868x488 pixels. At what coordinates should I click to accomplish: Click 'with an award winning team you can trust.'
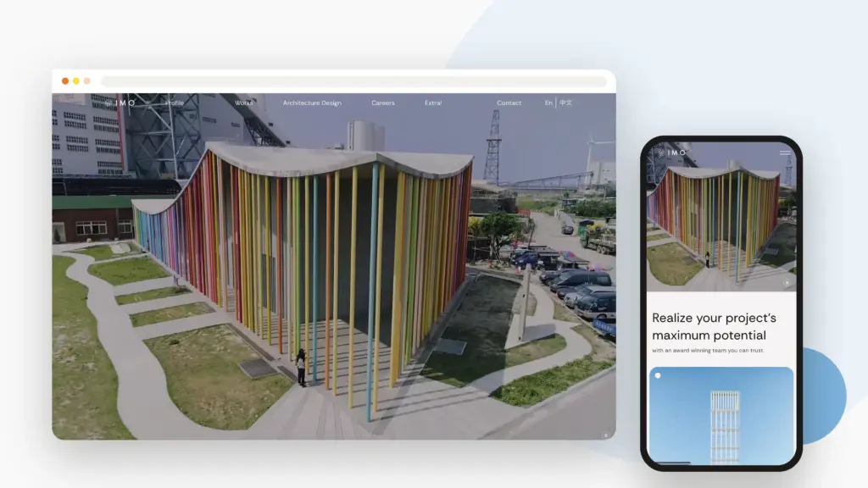click(x=708, y=350)
